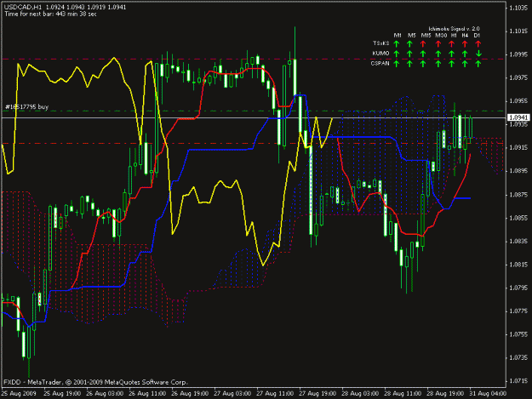Click the 1.0975 price axis label
Screen dimensions: 532x399
518,77
